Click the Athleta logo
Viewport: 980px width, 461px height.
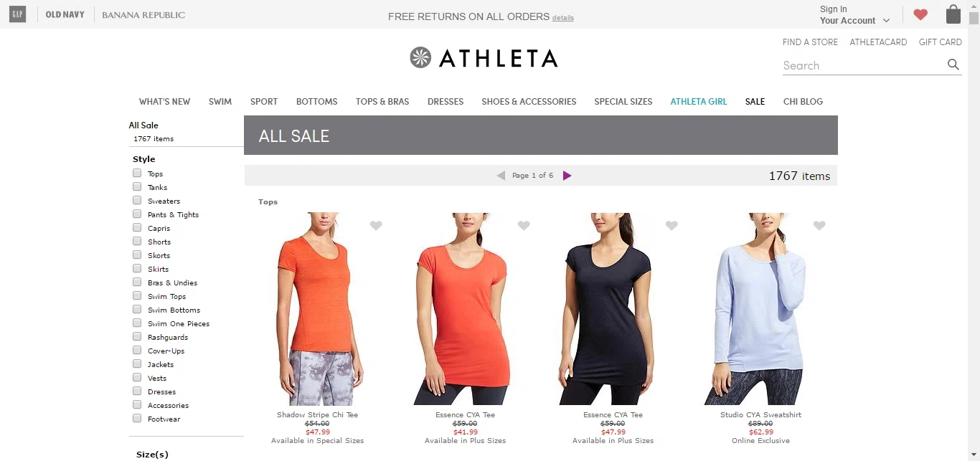pos(484,57)
